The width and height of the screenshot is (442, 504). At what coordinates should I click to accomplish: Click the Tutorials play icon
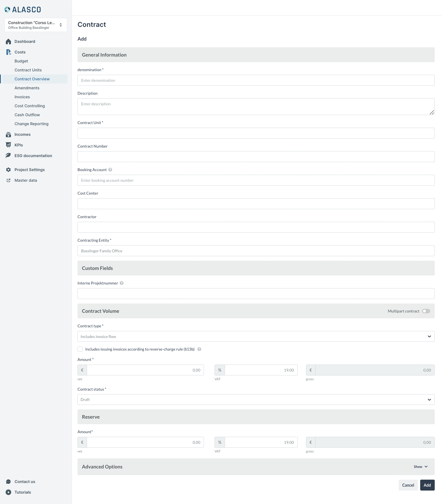click(x=8, y=492)
